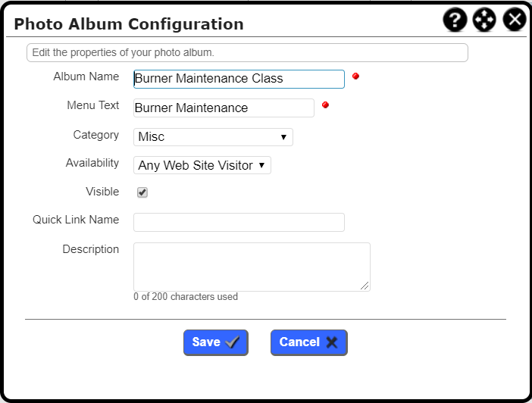Click the red required marker beside Menu Text
532x403 pixels.
325,105
